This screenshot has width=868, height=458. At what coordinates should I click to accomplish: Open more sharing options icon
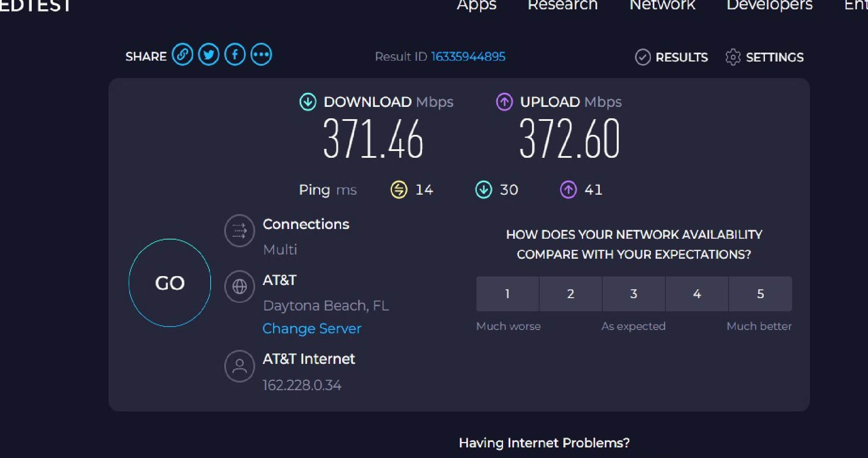coord(261,55)
